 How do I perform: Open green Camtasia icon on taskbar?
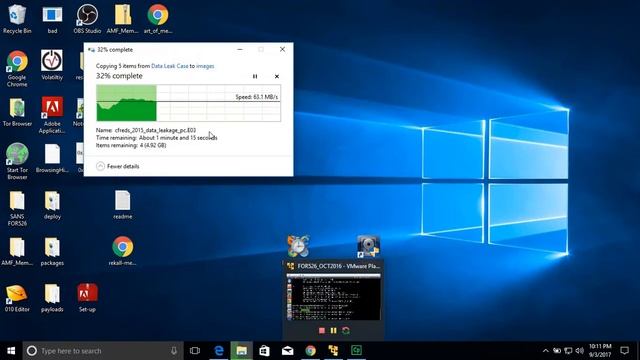coord(356,351)
